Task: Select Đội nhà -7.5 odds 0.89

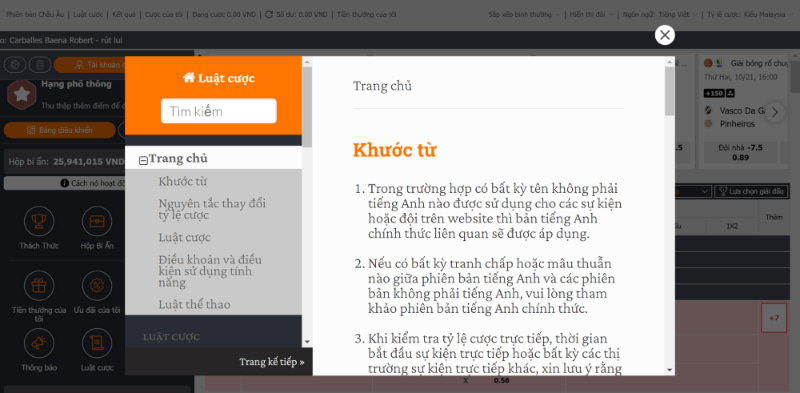Action: pyautogui.click(x=740, y=153)
